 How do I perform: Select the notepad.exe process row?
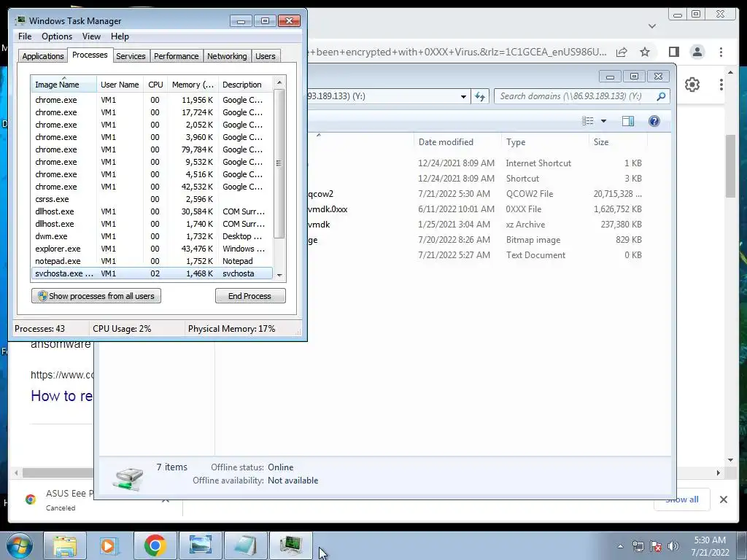(x=152, y=261)
